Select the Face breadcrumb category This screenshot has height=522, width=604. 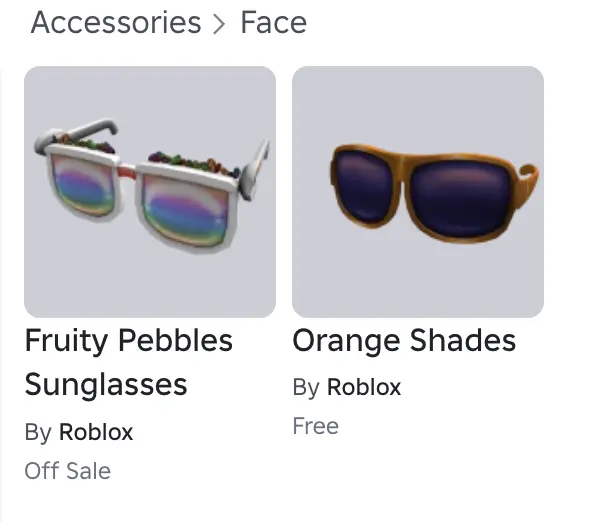[x=273, y=23]
